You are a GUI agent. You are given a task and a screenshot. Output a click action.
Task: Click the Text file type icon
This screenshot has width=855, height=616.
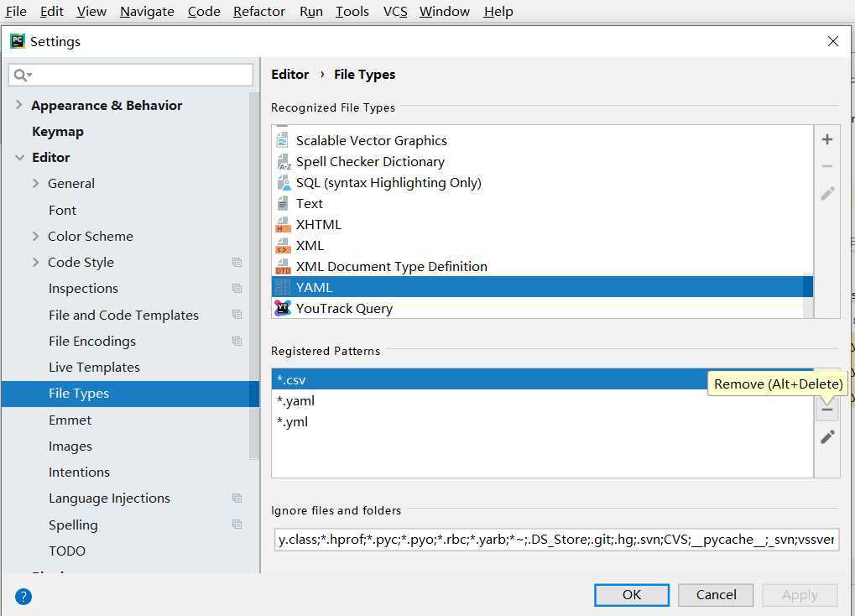click(x=283, y=203)
